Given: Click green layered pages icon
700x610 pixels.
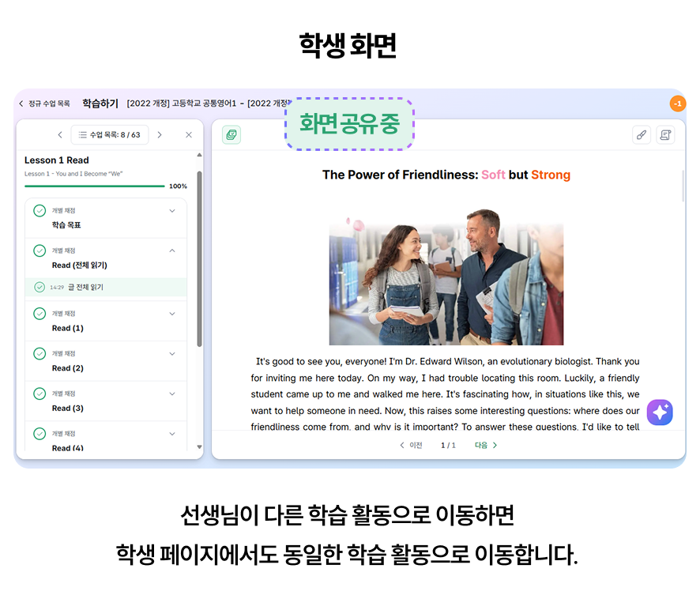Looking at the screenshot, I should point(231,135).
